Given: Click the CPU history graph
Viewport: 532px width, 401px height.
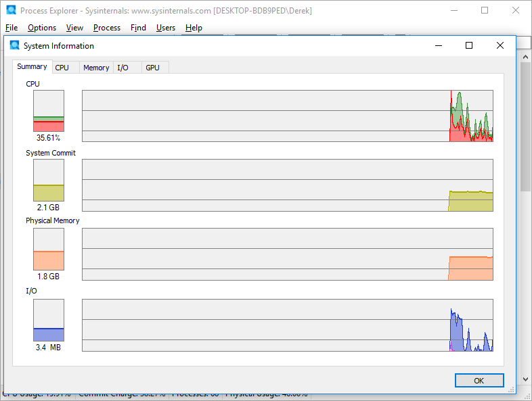Looking at the screenshot, I should [288, 116].
